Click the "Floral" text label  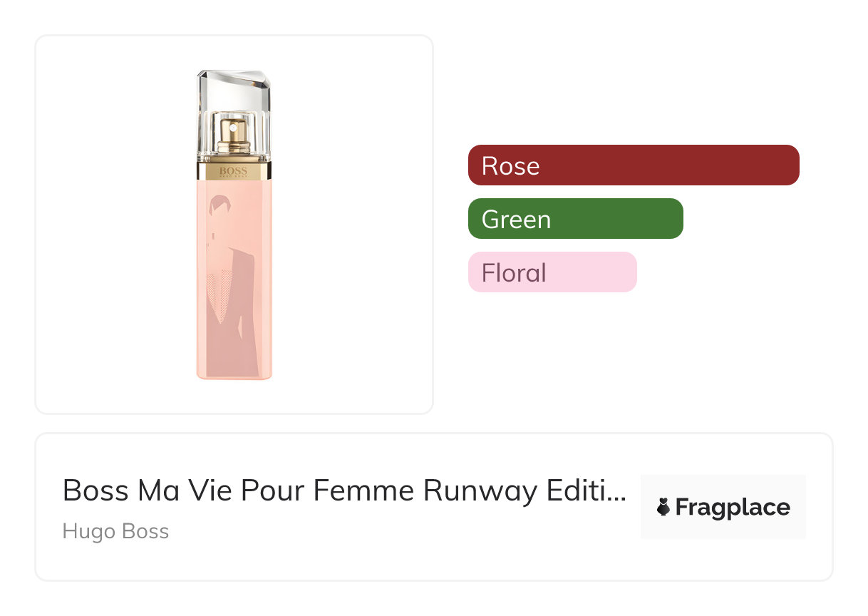pyautogui.click(x=514, y=273)
